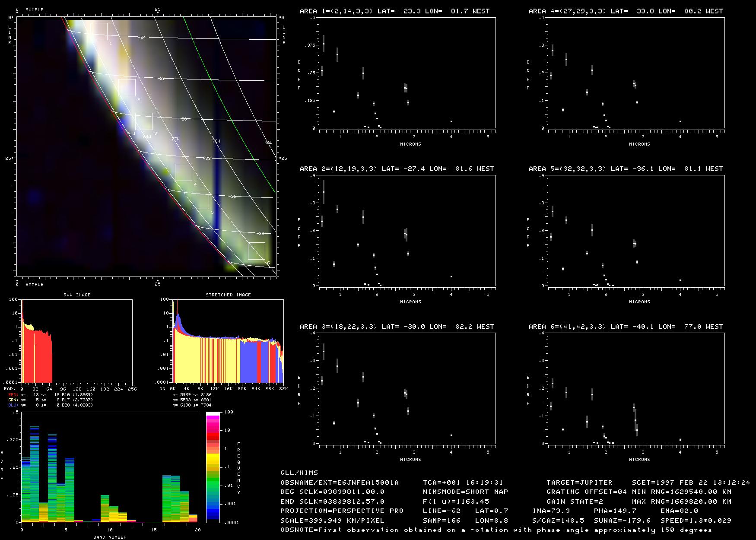This screenshot has height=540, width=756.
Task: Click the BLU band legend label
Action: pyautogui.click(x=13, y=405)
